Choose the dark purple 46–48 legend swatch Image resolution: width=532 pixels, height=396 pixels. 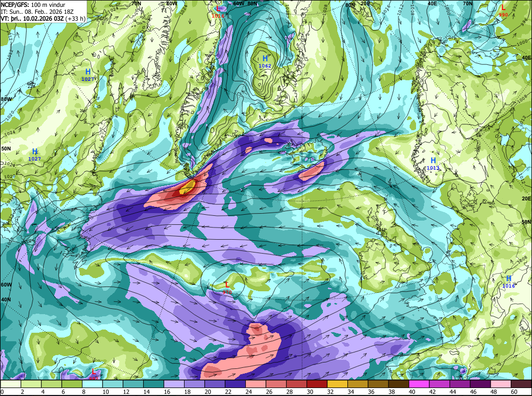480,384
